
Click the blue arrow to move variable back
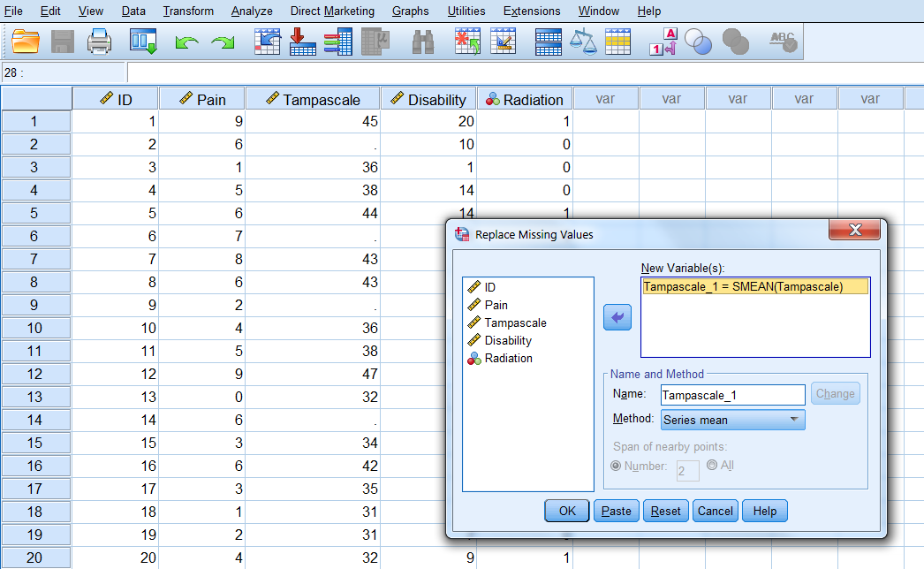(617, 316)
